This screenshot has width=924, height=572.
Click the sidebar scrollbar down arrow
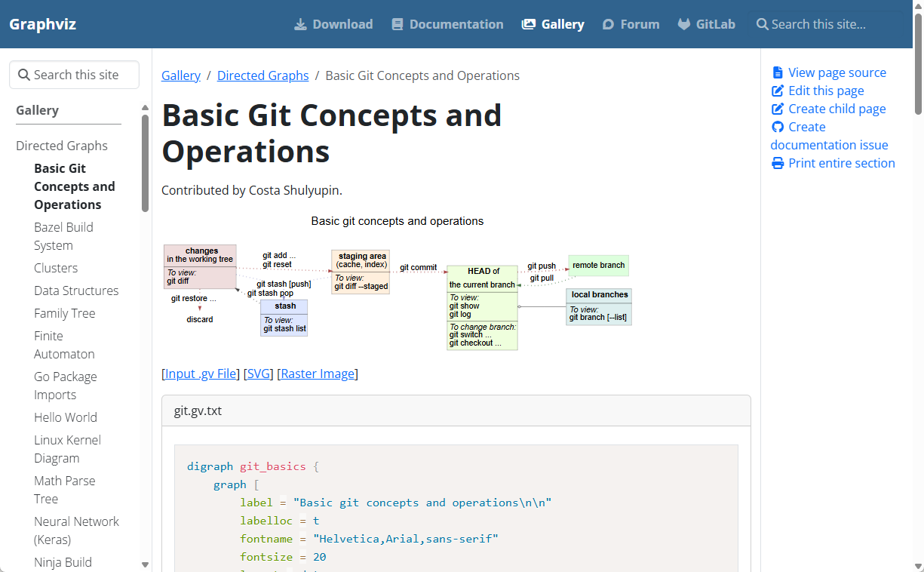[146, 564]
